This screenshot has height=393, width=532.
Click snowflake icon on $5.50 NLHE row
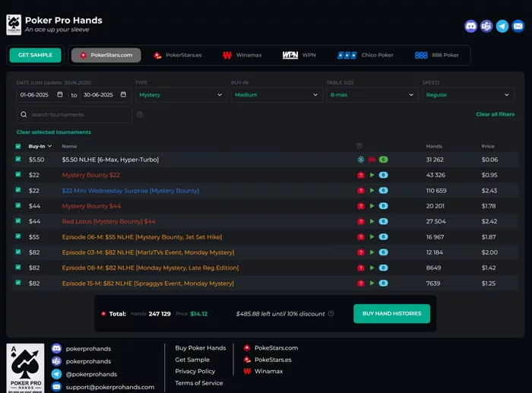(361, 160)
